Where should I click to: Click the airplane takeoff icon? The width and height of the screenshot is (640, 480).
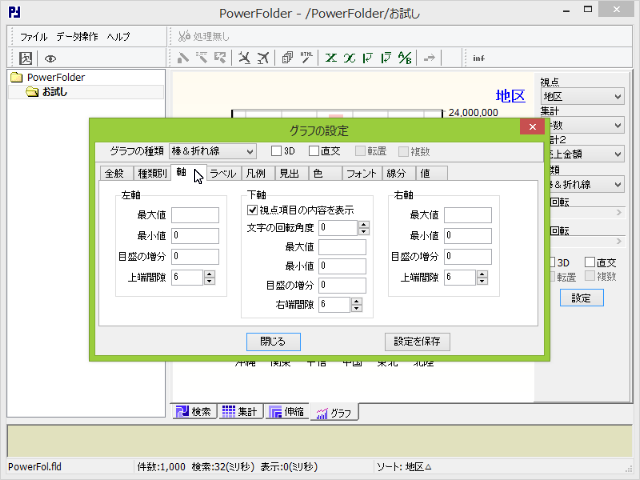pos(263,58)
